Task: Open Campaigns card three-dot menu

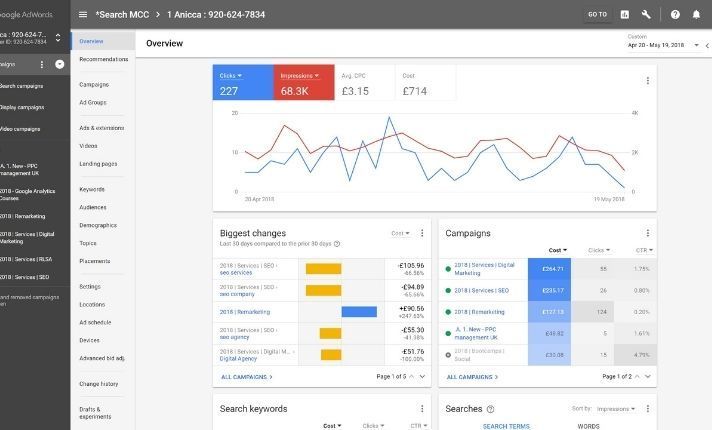Action: [647, 233]
